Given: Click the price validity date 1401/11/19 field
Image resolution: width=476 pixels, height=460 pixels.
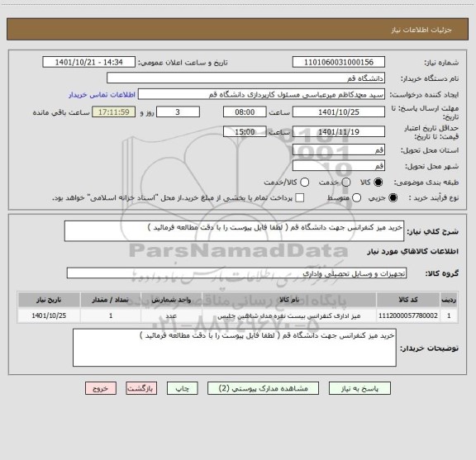Looking at the screenshot, I should [339, 131].
